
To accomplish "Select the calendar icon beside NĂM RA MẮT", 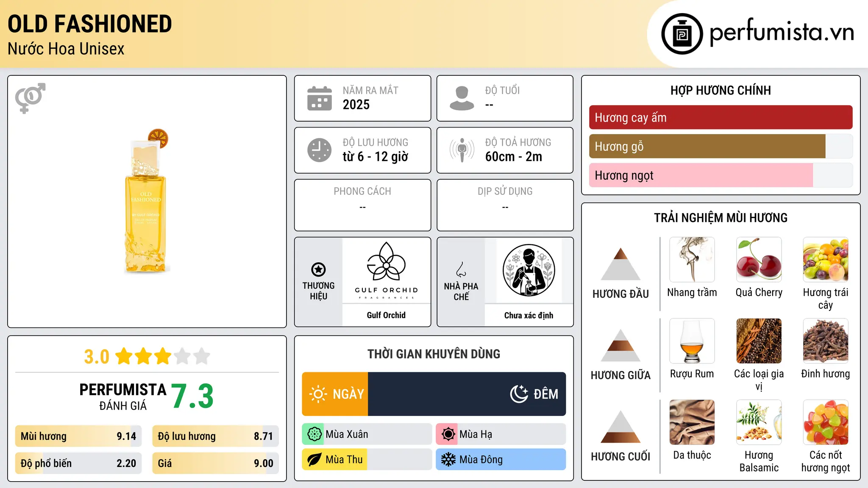I will coord(320,98).
